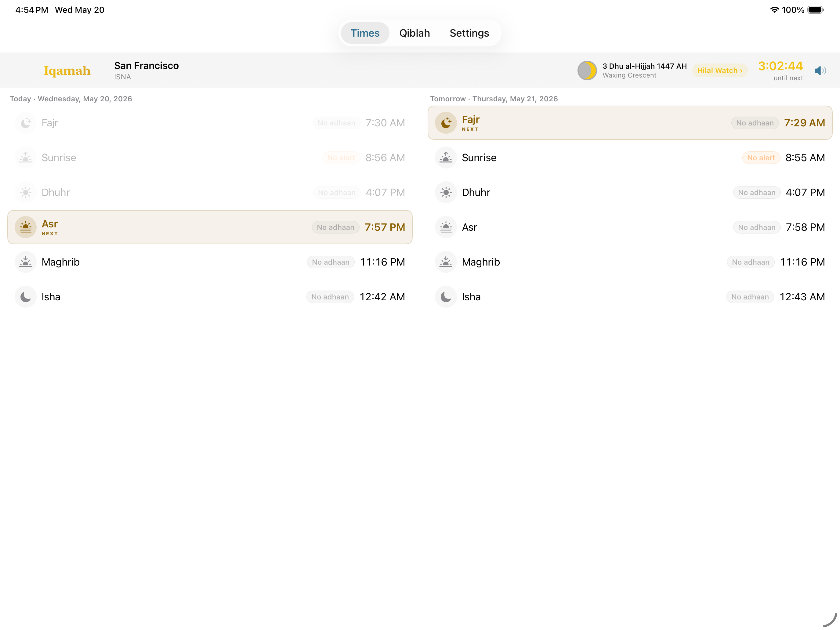Tap the Iqamah logo
Image resolution: width=840 pixels, height=630 pixels.
pyautogui.click(x=67, y=71)
